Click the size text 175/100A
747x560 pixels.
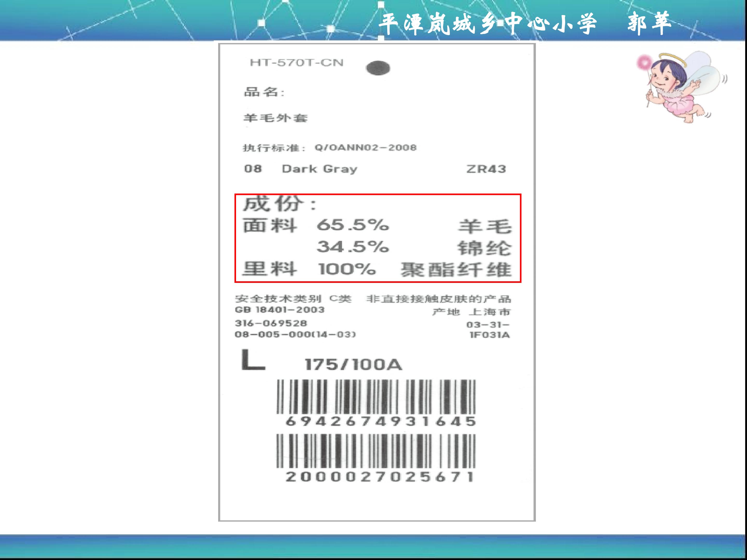pos(354,365)
